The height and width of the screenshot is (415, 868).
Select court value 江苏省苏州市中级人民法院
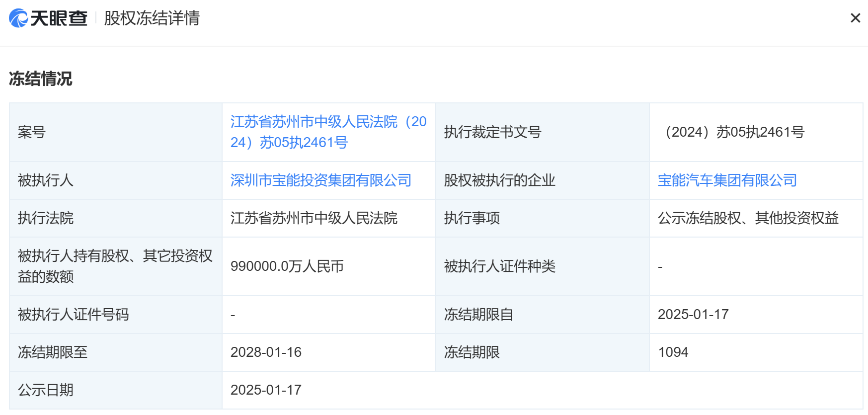pyautogui.click(x=314, y=218)
